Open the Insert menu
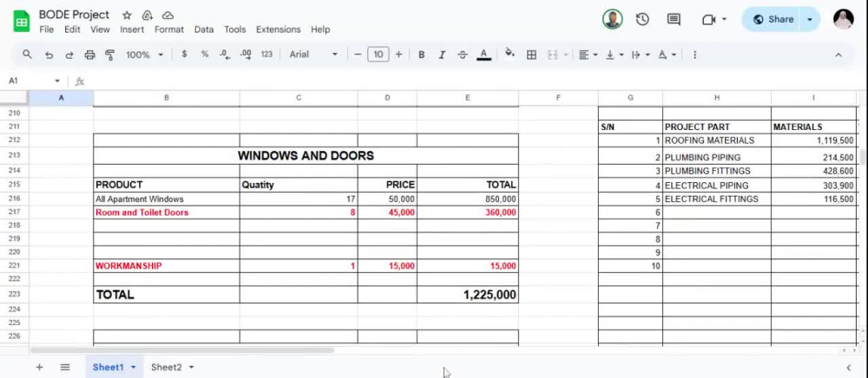868x378 pixels. click(x=132, y=29)
